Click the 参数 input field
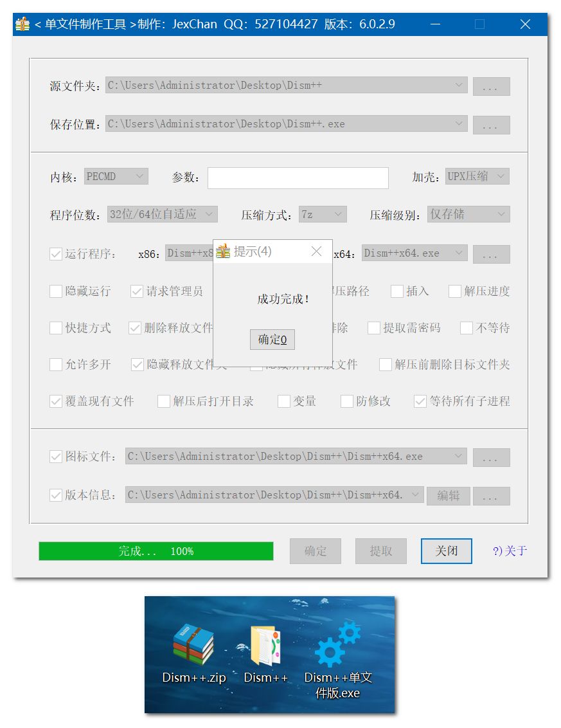Screen dimensions: 561x728 coord(298,178)
